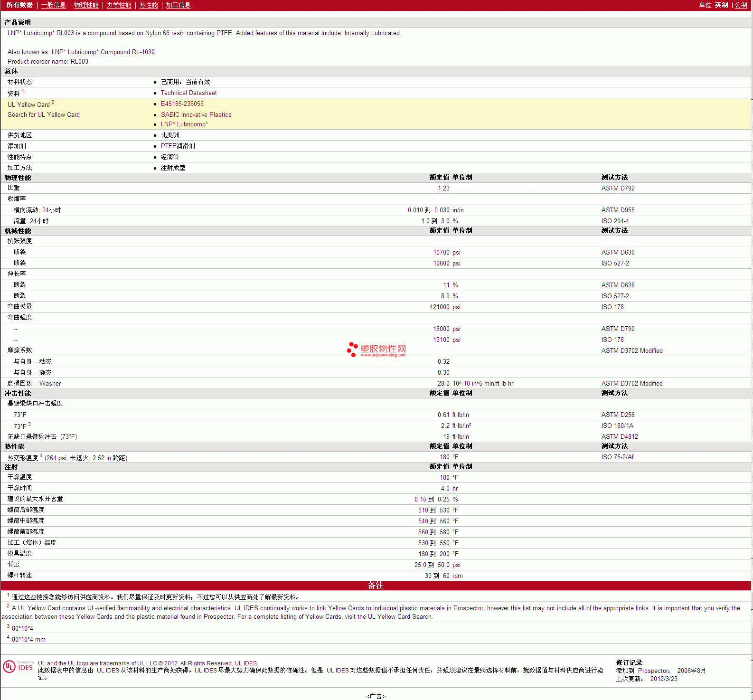Select the 材料状态 row label
Image resolution: width=753 pixels, height=700 pixels.
point(19,82)
